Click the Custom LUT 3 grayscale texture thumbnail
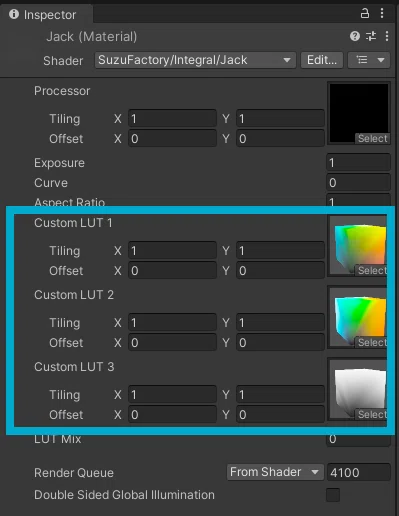 point(358,390)
